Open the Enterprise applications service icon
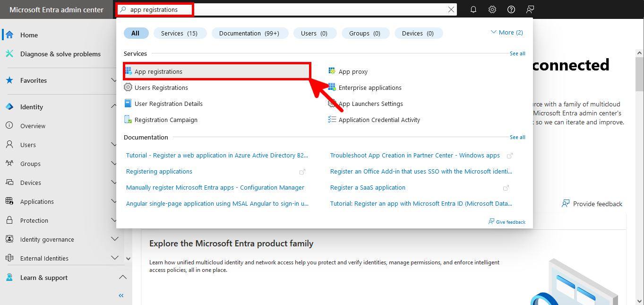This screenshot has height=305, width=644. point(332,87)
